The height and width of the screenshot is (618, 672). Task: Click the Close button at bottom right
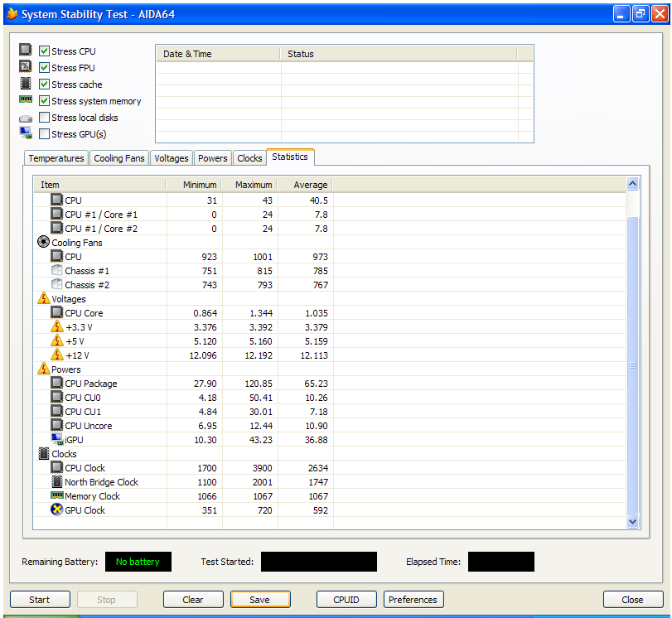point(632,600)
